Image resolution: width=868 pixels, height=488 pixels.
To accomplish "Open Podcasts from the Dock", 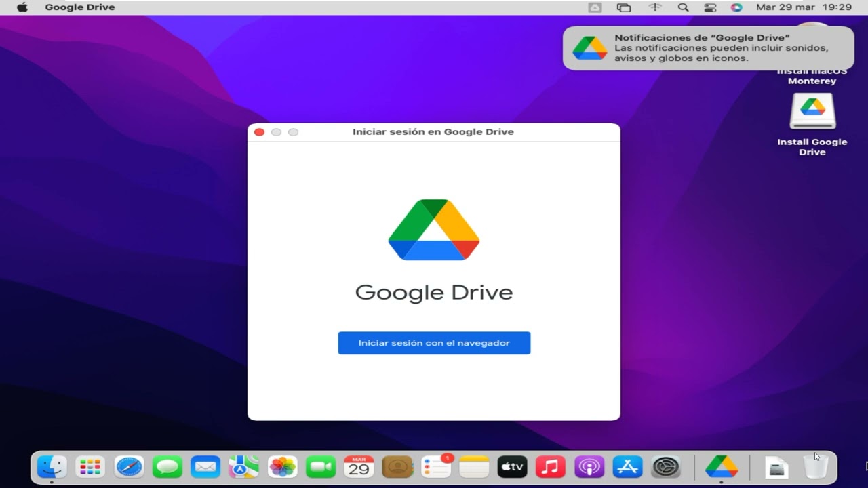I will 589,466.
